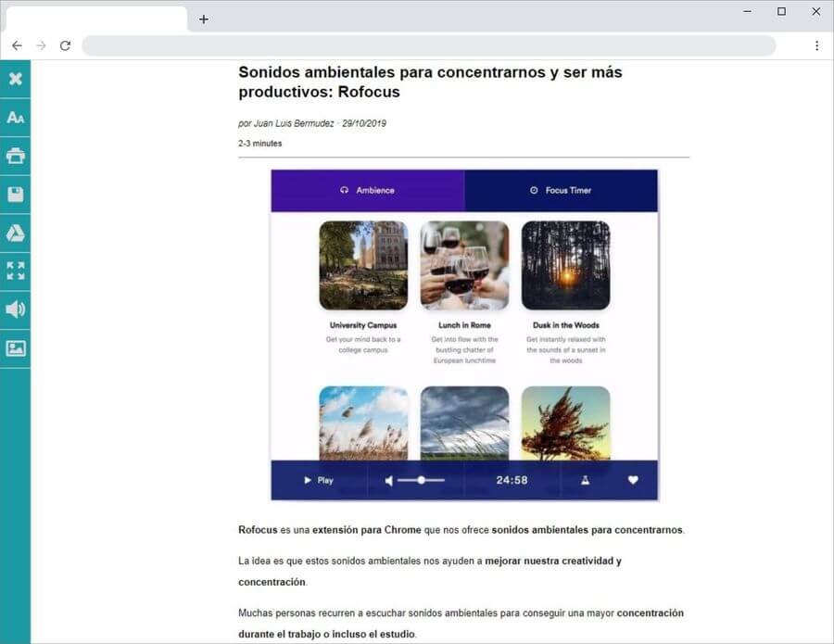
Task: Open a new tab with the plus button
Action: pos(204,19)
